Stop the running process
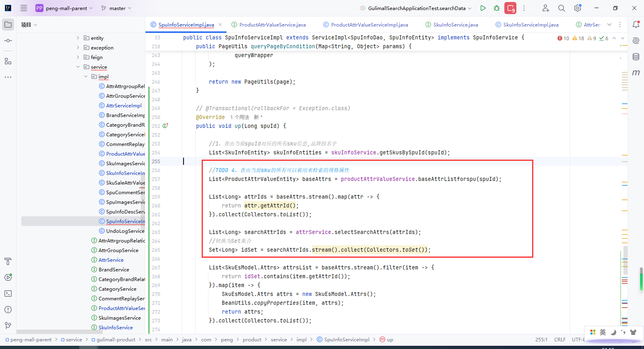Image resolution: width=644 pixels, height=349 pixels. tap(510, 8)
